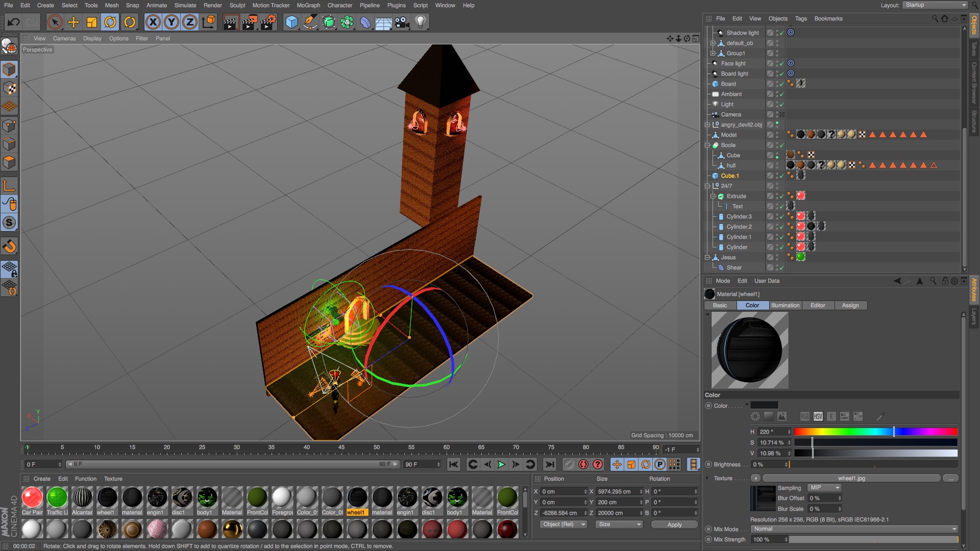
Task: Click the Light bulb object icon
Action: coord(420,22)
